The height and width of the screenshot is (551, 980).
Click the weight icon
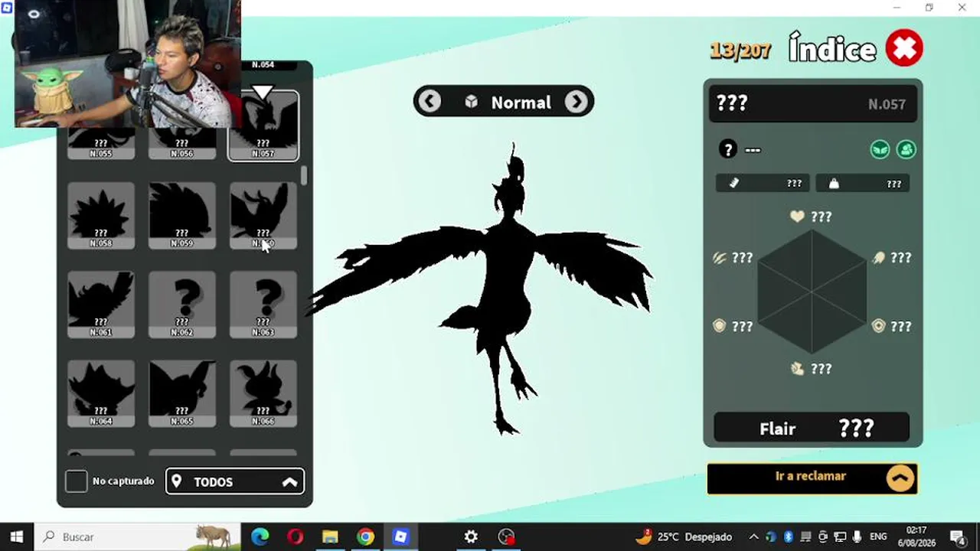coord(834,183)
